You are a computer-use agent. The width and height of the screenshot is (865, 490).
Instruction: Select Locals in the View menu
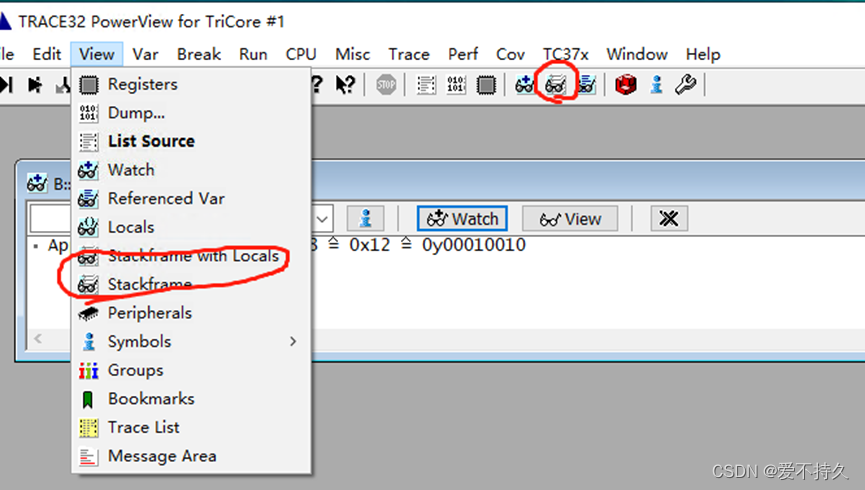[191, 227]
